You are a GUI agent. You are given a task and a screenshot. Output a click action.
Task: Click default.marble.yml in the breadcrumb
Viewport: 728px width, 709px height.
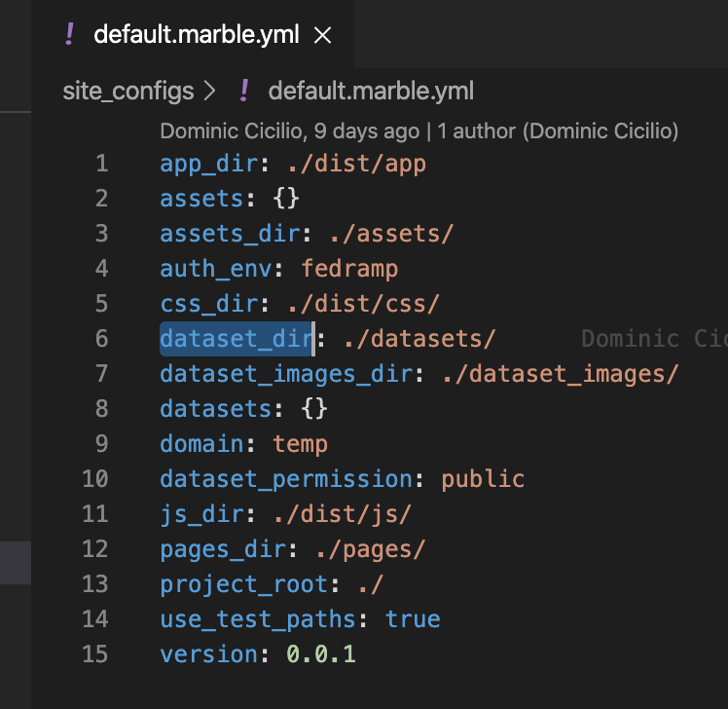pos(371,91)
